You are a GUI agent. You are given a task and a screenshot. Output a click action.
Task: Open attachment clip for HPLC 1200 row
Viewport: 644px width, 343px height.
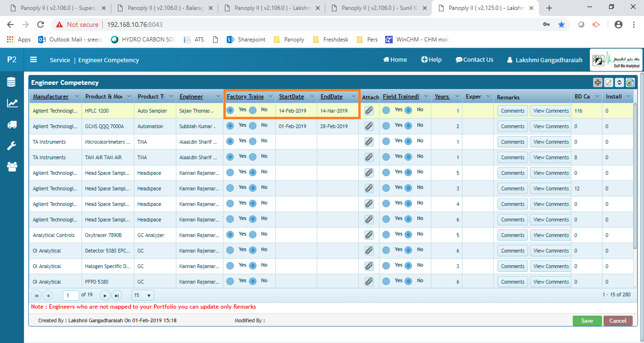point(369,111)
